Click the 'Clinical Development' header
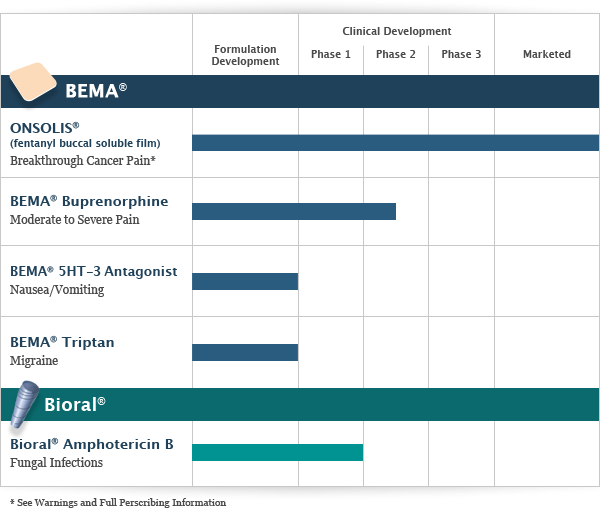600x520 pixels. point(396,31)
